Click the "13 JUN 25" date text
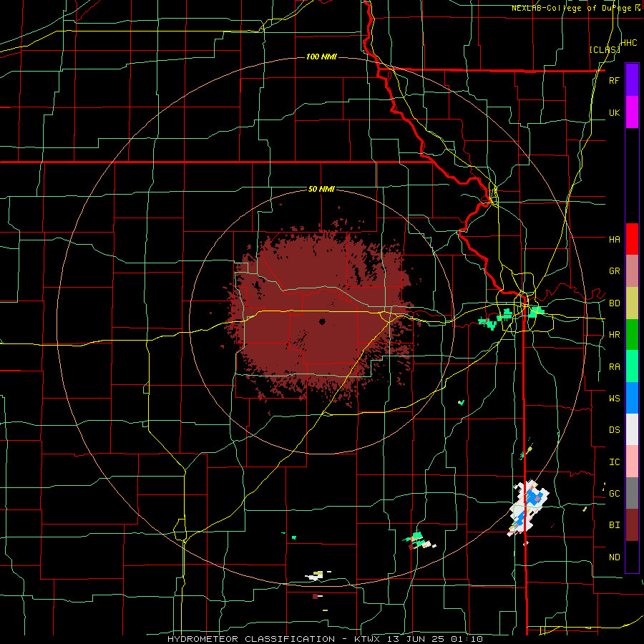This screenshot has height=644, width=644. click(x=416, y=639)
